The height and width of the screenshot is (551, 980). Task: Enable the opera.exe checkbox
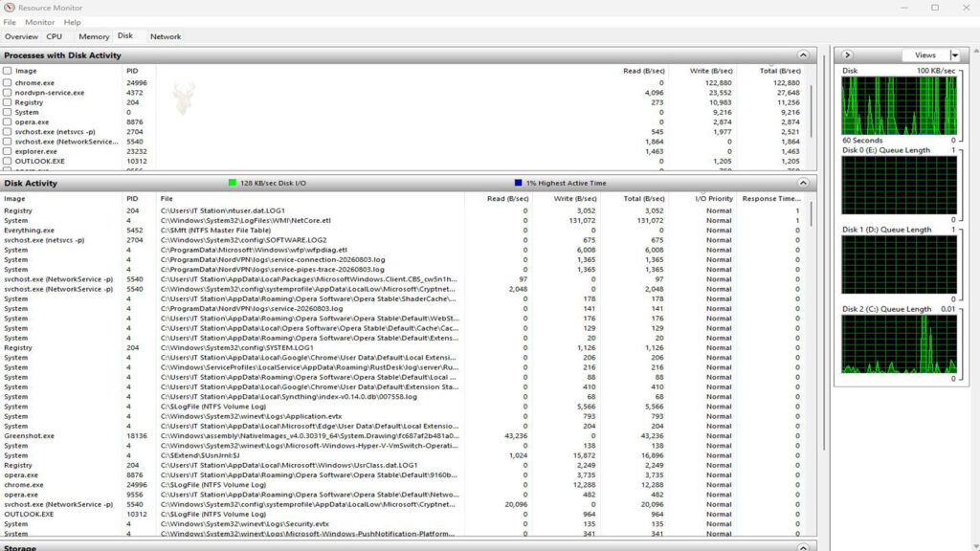coord(8,121)
